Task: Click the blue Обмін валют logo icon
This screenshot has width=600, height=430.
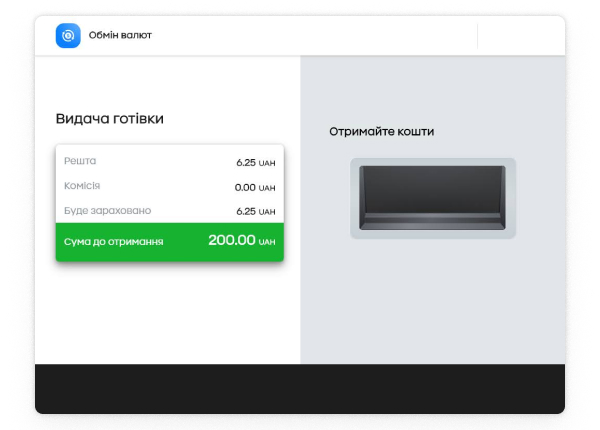Action: click(68, 36)
